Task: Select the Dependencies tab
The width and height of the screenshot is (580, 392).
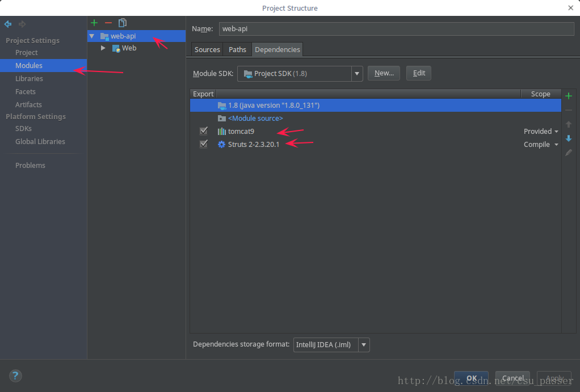Action: pyautogui.click(x=278, y=49)
